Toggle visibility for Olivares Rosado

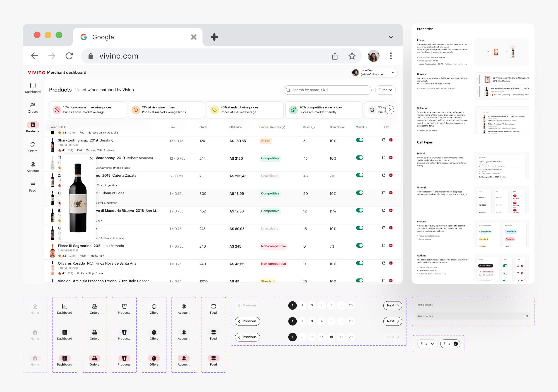[x=360, y=263]
